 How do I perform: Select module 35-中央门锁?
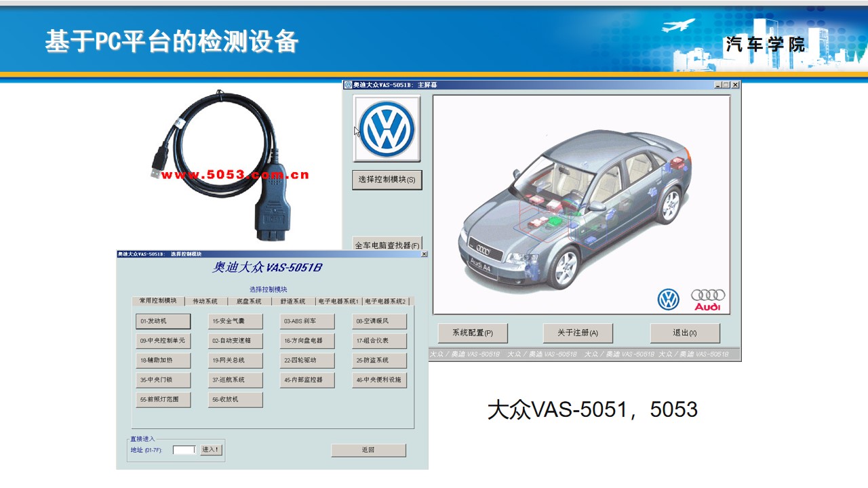(x=163, y=380)
